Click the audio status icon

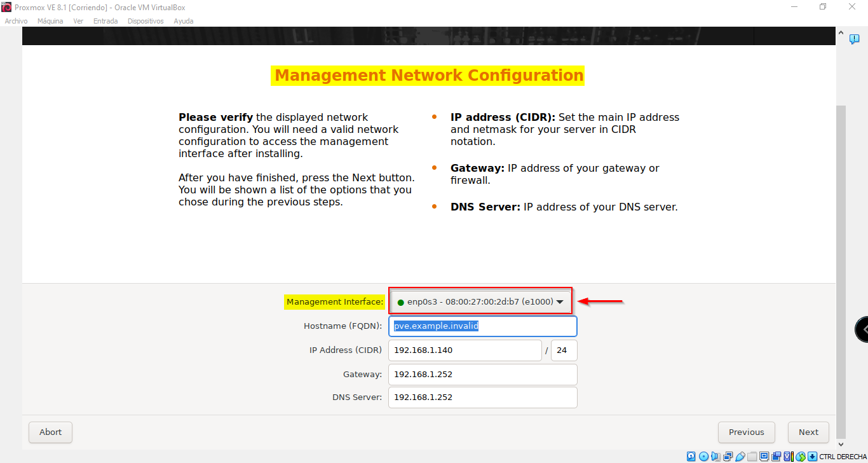coord(715,457)
